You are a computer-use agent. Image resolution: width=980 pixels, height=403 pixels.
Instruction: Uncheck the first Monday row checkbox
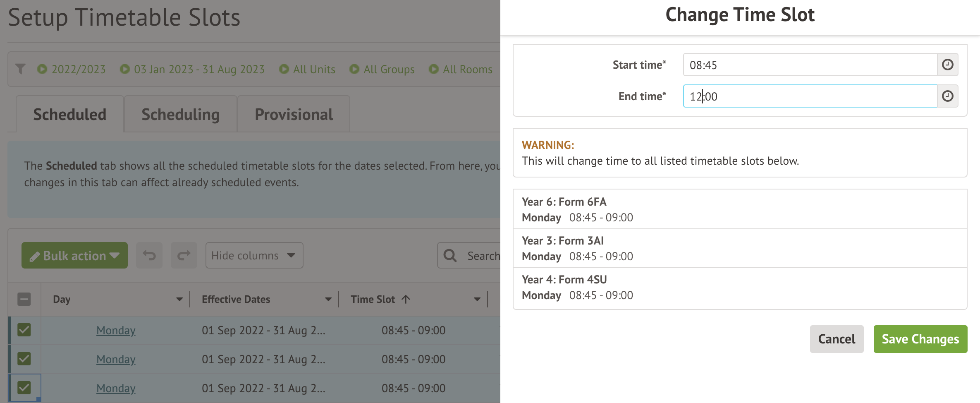(24, 330)
